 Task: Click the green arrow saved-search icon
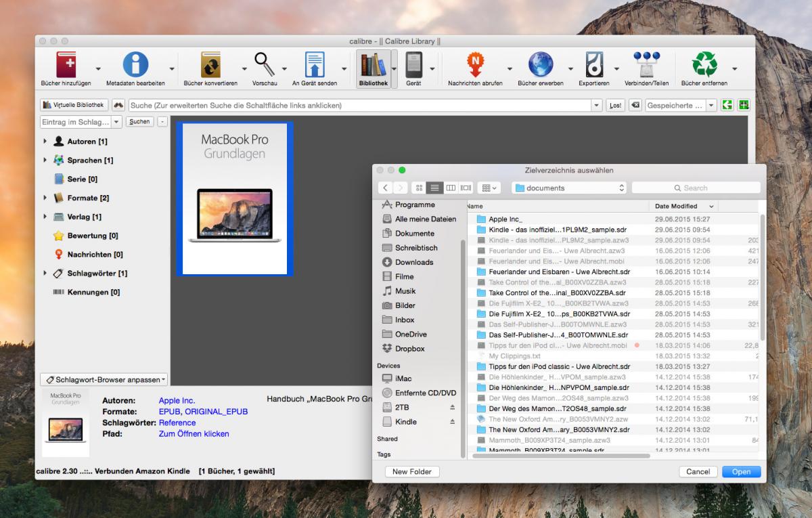(x=727, y=105)
